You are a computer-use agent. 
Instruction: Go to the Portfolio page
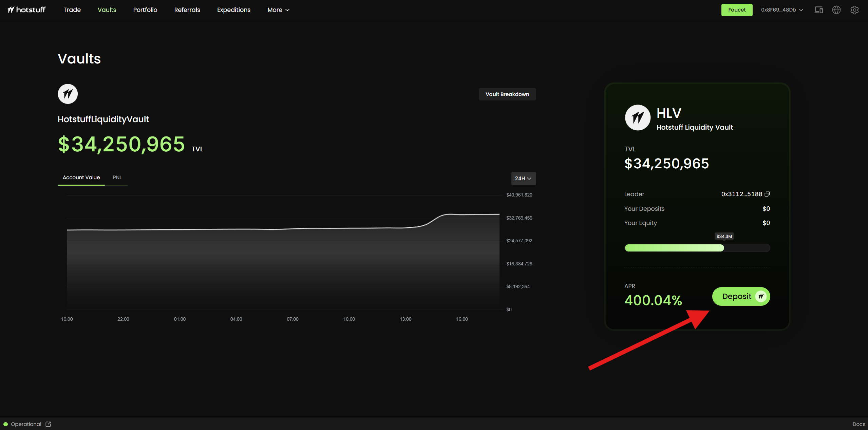[145, 10]
